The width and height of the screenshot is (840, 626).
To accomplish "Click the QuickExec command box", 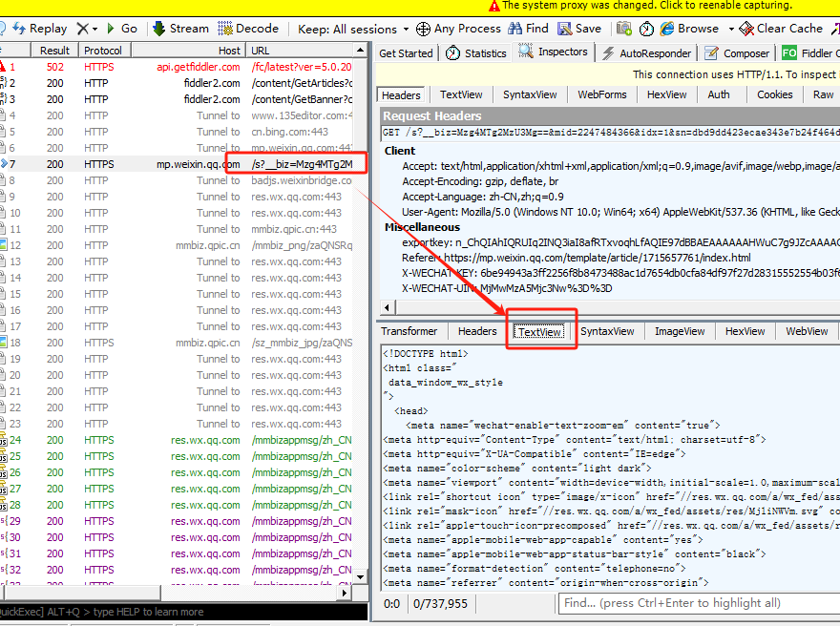I will click(183, 612).
